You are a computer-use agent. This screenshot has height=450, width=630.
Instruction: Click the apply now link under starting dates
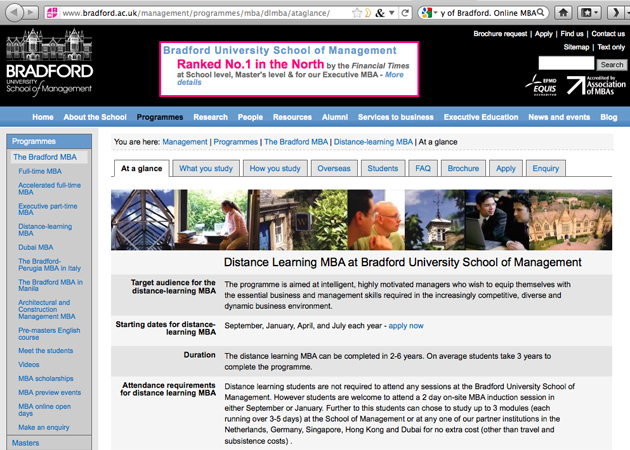(x=406, y=325)
